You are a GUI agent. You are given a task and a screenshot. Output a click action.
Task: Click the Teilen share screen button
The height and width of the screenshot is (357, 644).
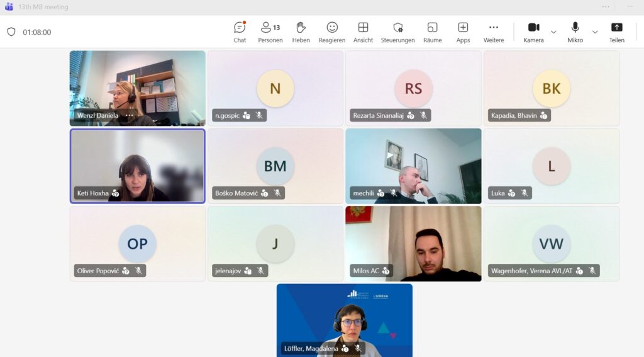pyautogui.click(x=616, y=31)
